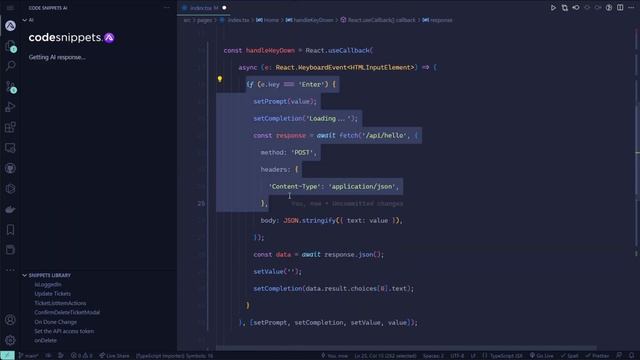Image resolution: width=640 pixels, height=360 pixels.
Task: Open the On Done Change snippet
Action: 56,322
